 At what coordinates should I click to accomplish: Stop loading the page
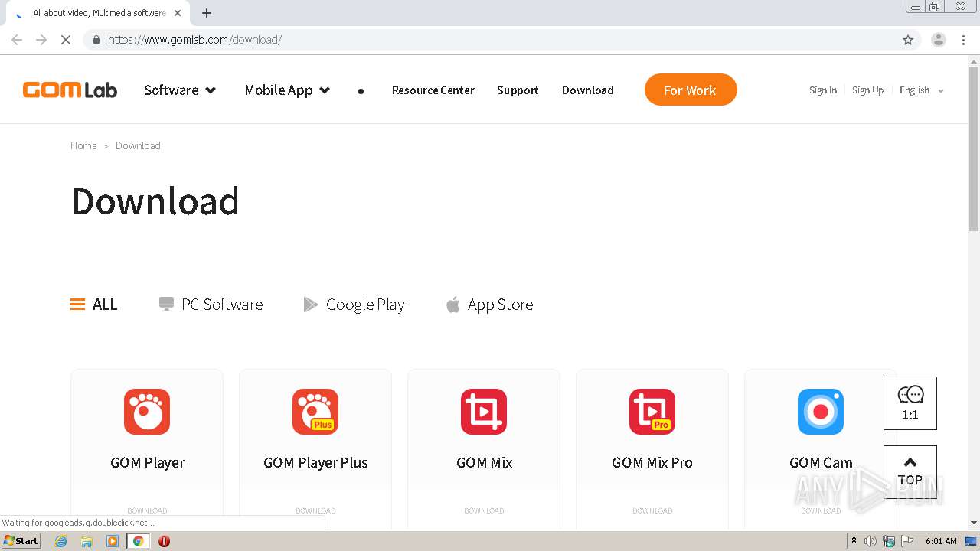66,40
